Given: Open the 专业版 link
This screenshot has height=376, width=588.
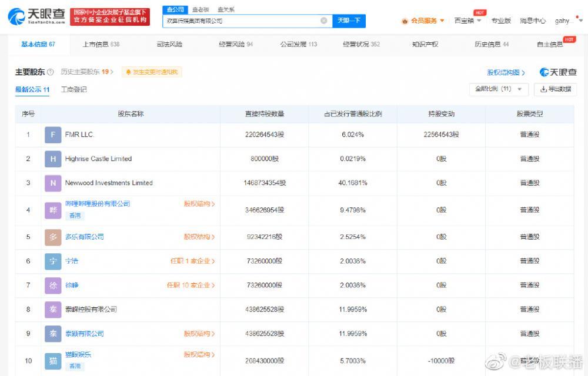Looking at the screenshot, I should tap(501, 21).
